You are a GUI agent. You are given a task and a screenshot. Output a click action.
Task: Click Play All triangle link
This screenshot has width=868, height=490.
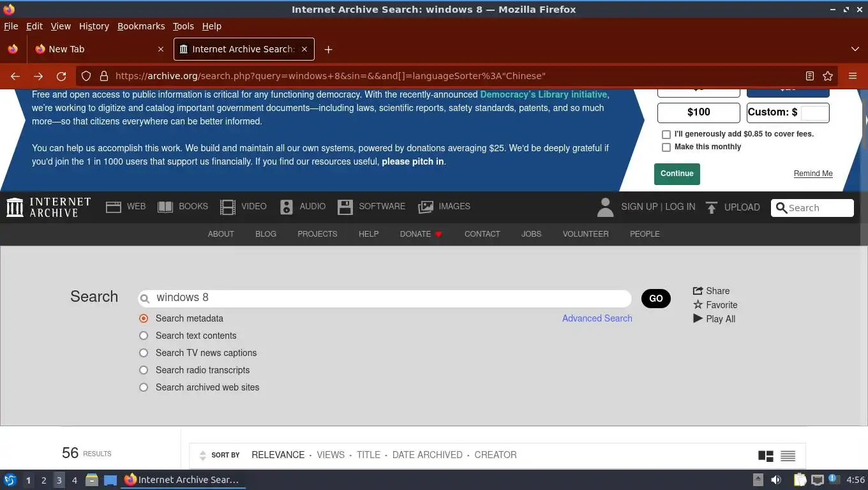click(714, 319)
